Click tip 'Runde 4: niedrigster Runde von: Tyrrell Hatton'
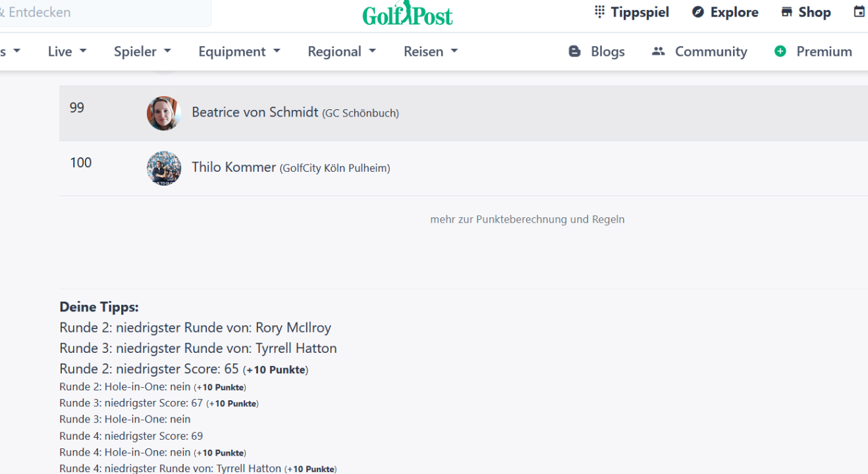 click(x=170, y=469)
